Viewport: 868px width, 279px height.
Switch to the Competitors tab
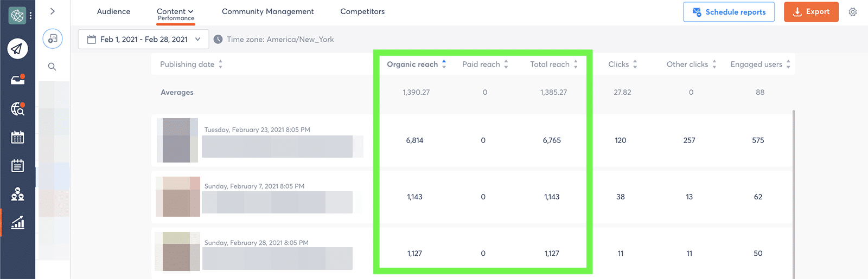(x=362, y=11)
